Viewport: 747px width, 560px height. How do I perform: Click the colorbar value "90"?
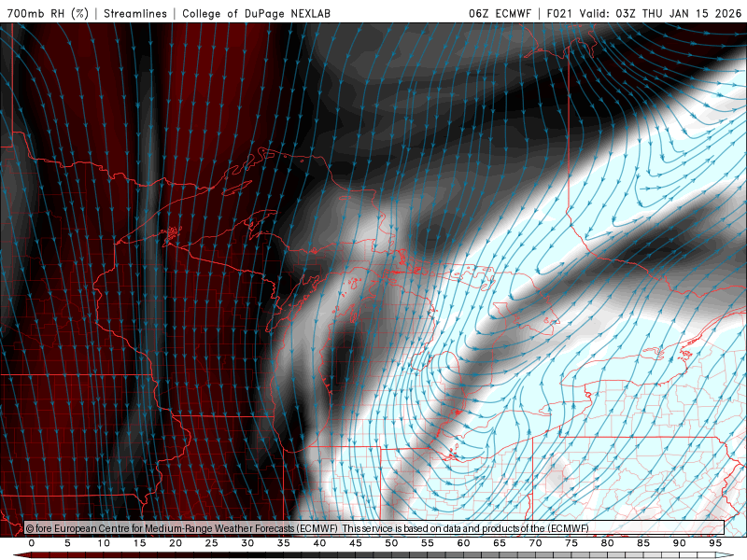click(680, 543)
